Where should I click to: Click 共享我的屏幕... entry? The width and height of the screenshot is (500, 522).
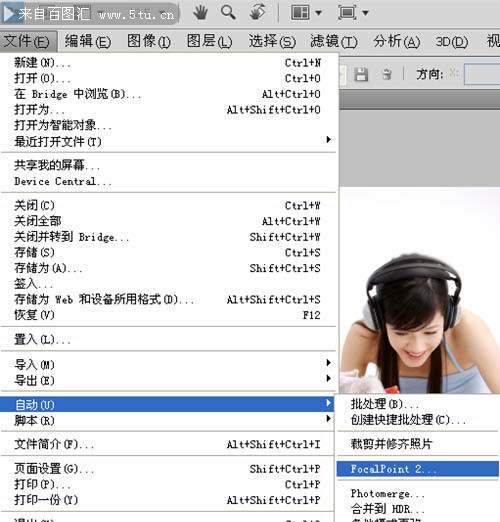(168, 165)
